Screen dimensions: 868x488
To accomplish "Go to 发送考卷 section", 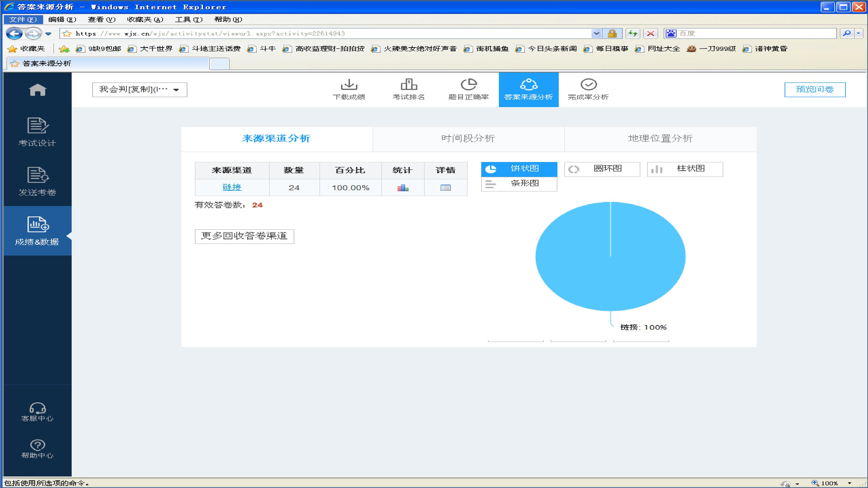I will (37, 181).
